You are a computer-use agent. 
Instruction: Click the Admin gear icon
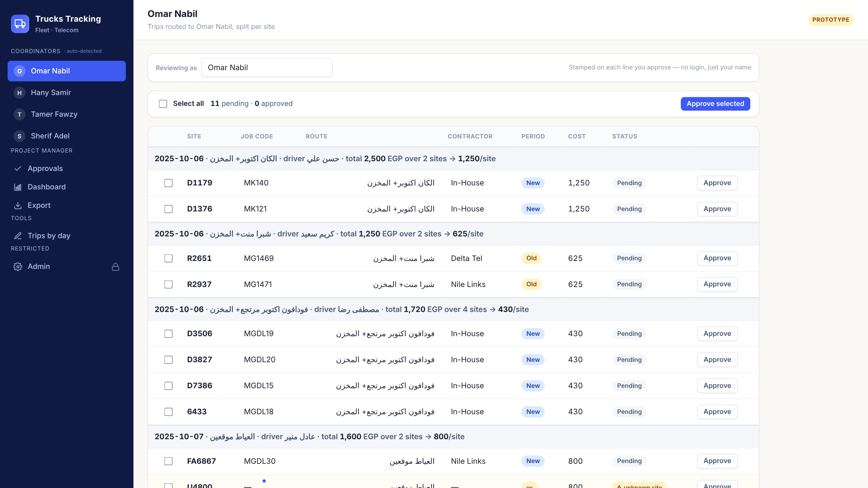[x=18, y=266]
